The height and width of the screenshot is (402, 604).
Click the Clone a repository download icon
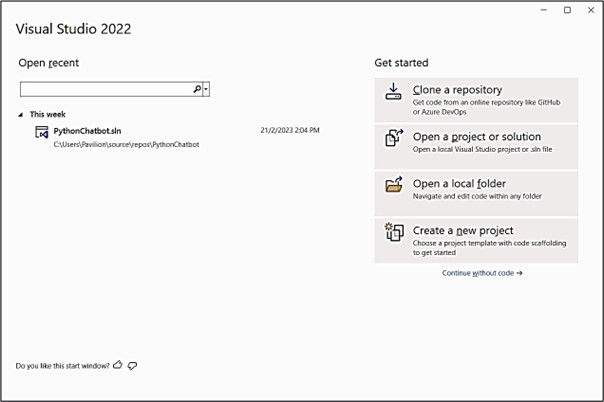point(393,92)
